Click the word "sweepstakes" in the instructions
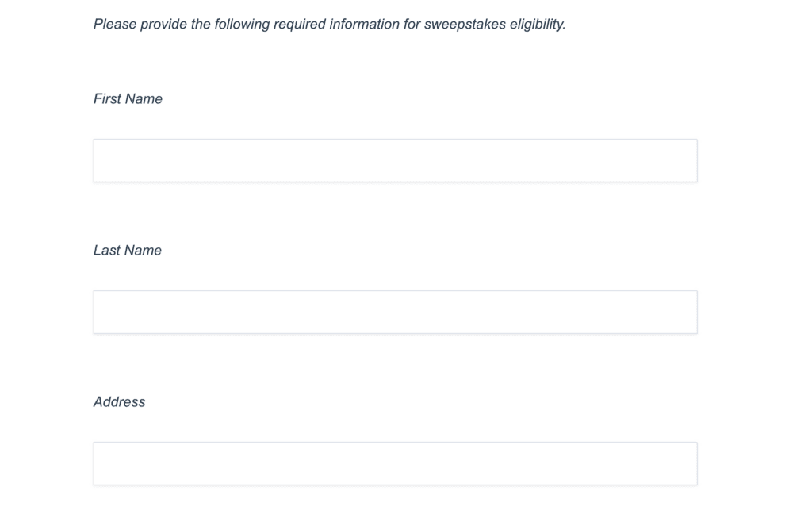 pyautogui.click(x=465, y=25)
